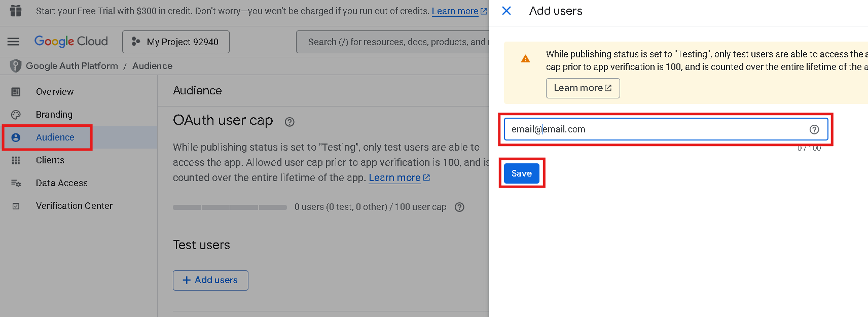Click the help icon in the email field
868x317 pixels.
point(814,129)
